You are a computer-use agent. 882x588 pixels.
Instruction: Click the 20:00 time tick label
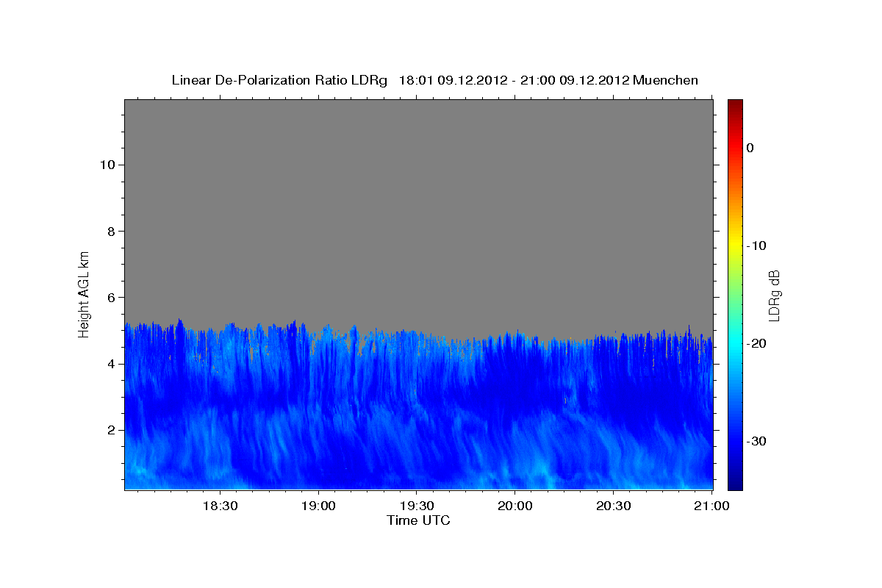(514, 506)
